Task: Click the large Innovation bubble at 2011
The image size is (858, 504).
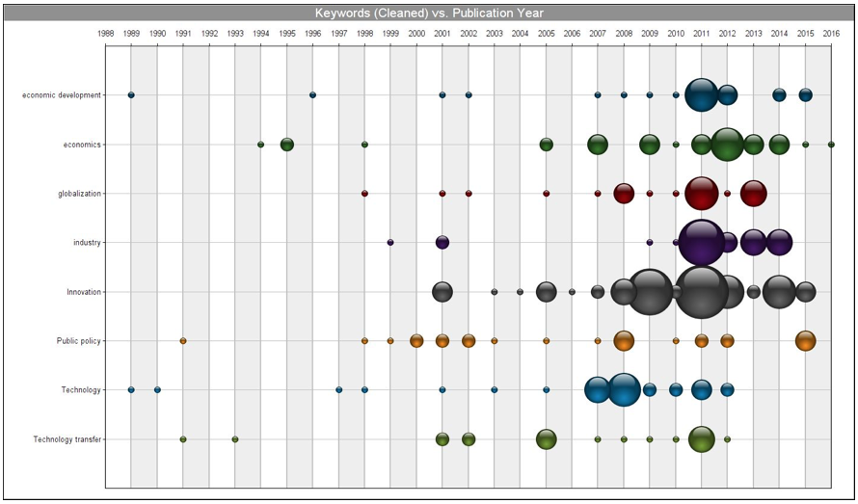Action: coord(702,292)
